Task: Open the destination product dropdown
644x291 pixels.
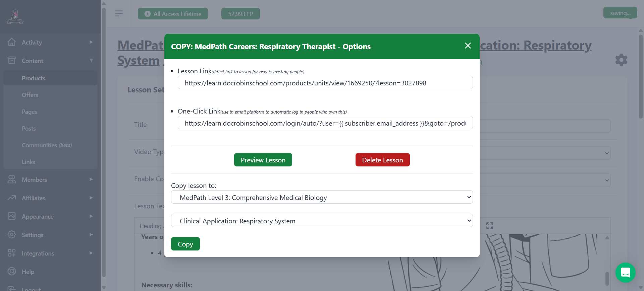Action: tap(322, 197)
